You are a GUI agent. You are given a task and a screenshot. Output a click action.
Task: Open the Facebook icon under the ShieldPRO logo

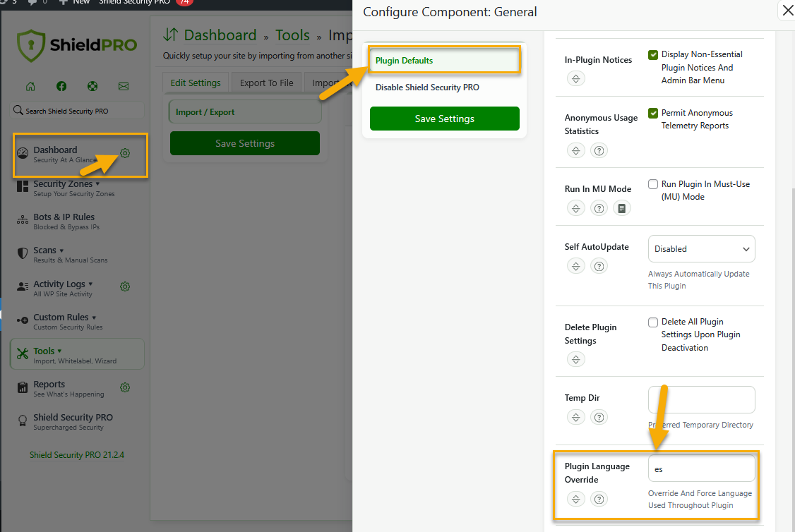tap(61, 86)
